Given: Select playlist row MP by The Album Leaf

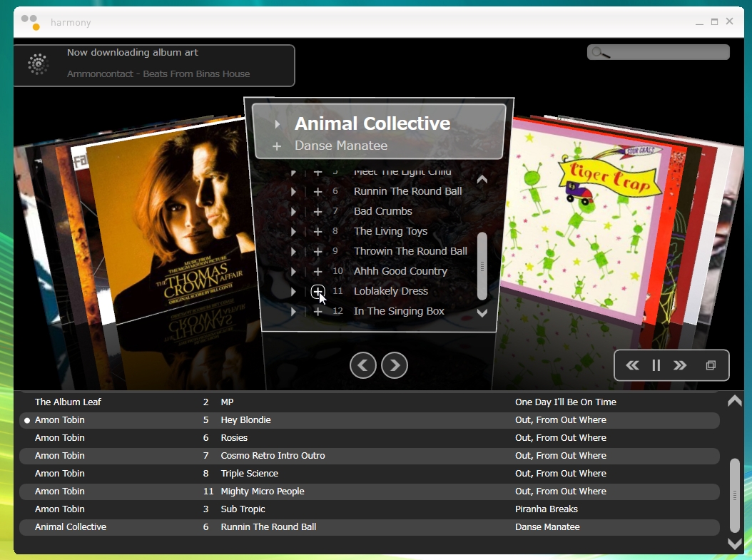Looking at the screenshot, I should tap(370, 402).
